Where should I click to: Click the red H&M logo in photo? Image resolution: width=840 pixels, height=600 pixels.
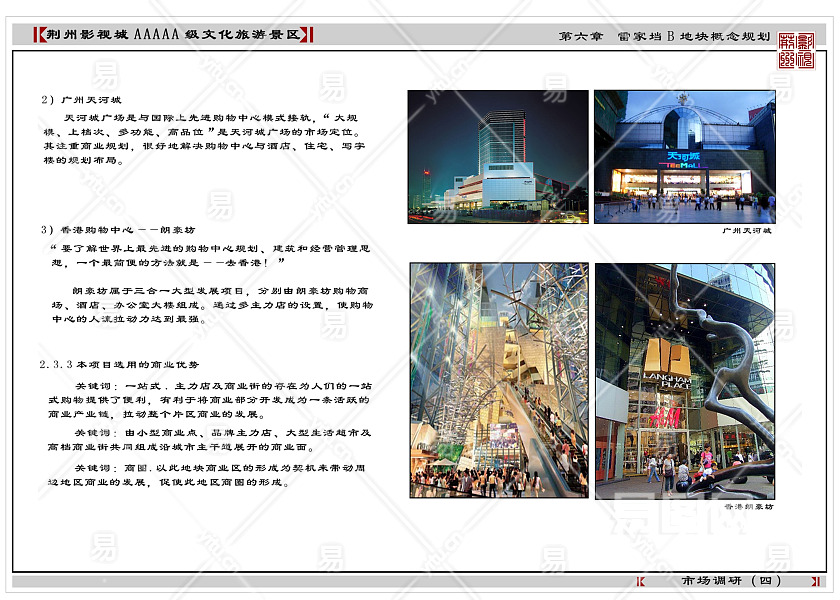coord(664,417)
